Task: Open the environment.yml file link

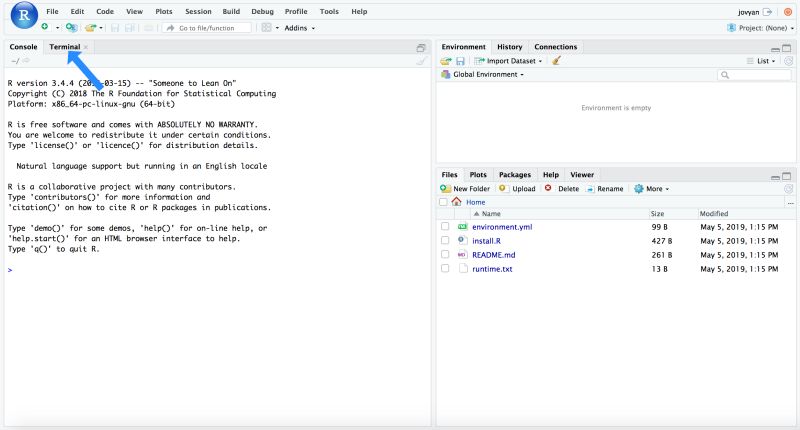Action: [x=502, y=227]
